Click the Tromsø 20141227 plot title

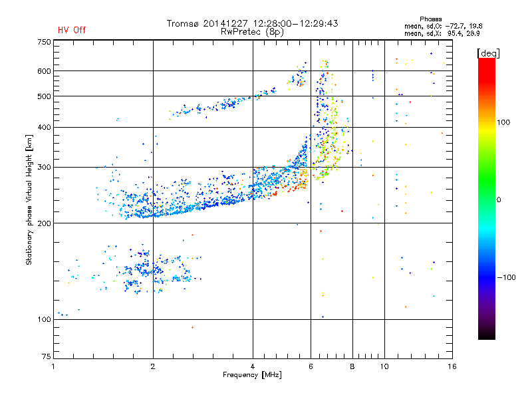coord(252,23)
